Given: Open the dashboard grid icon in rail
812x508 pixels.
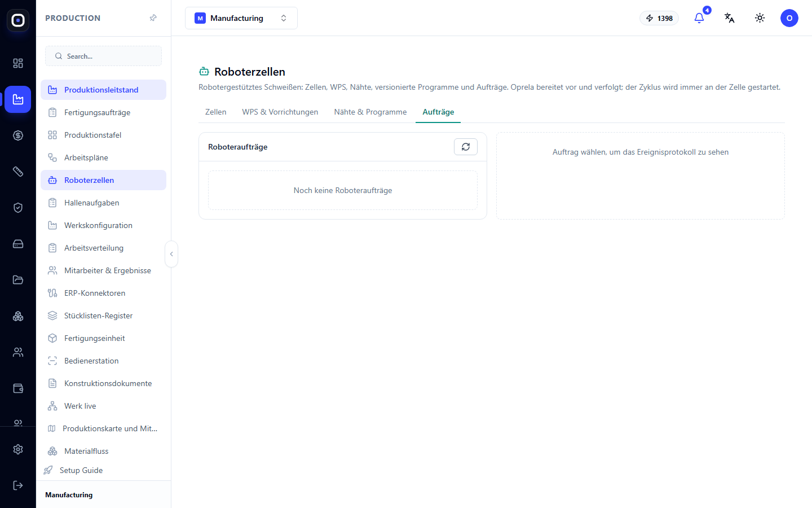Looking at the screenshot, I should pos(18,63).
